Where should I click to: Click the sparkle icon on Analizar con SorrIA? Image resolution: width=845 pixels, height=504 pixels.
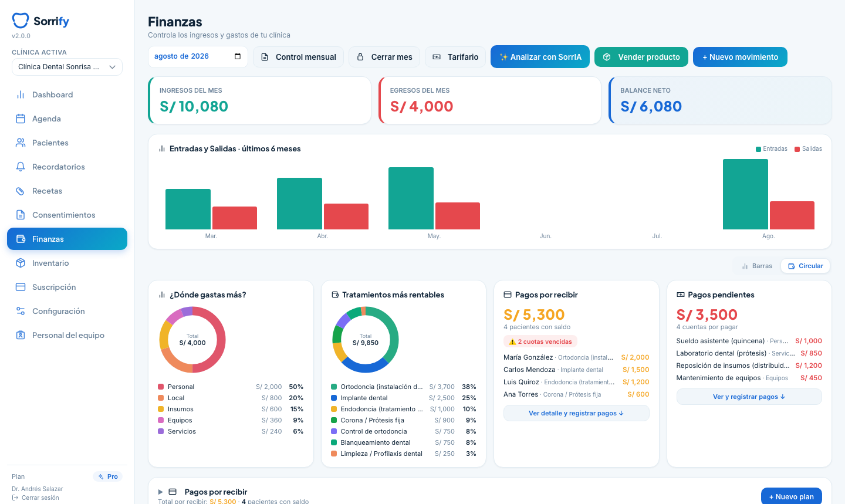pos(503,57)
